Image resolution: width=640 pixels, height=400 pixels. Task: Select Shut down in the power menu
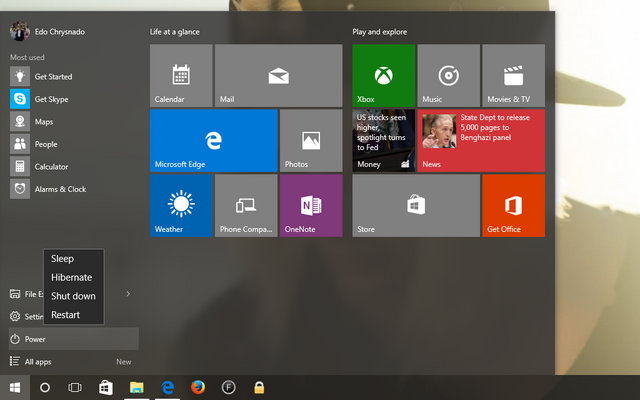[74, 296]
